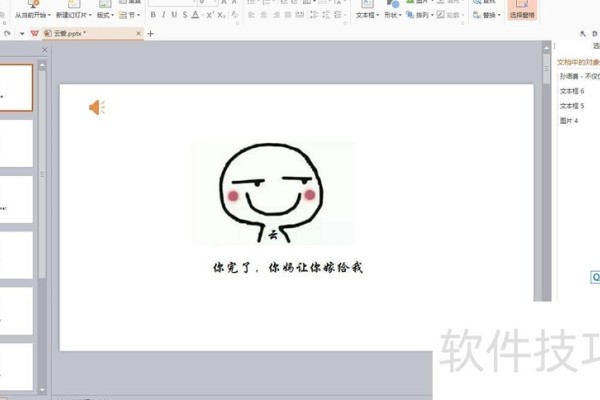Click the slide editor vertical scrollbar thumb
600x400 pixels.
[546, 69]
